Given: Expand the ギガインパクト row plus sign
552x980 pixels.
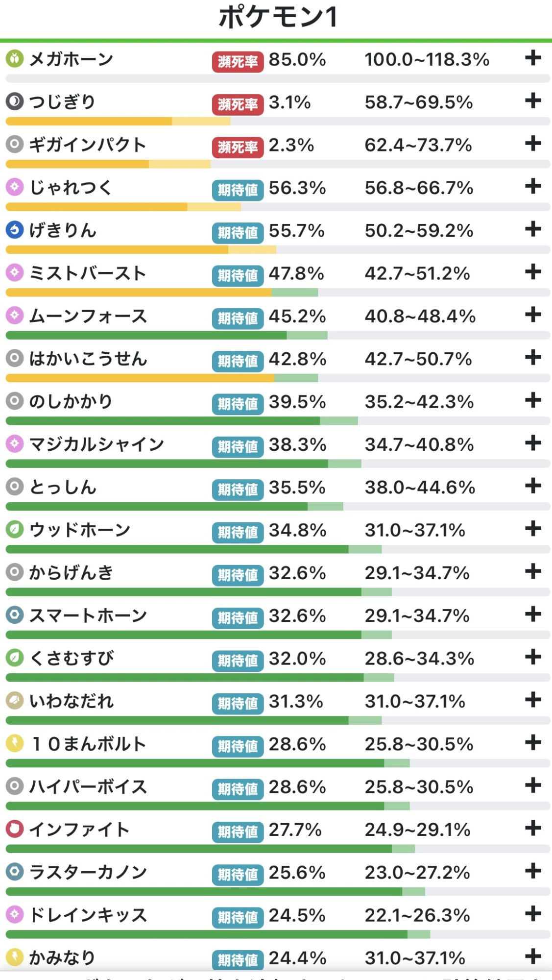Looking at the screenshot, I should pos(533,144).
